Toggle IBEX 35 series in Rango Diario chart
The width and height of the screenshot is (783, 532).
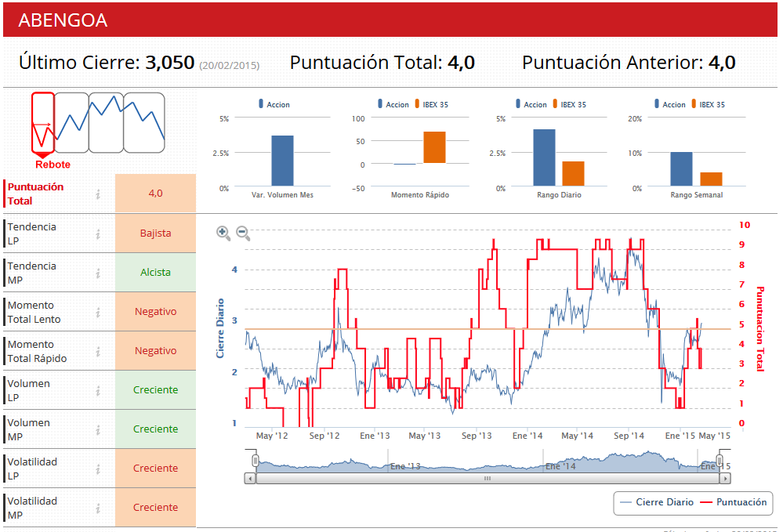[x=569, y=104]
